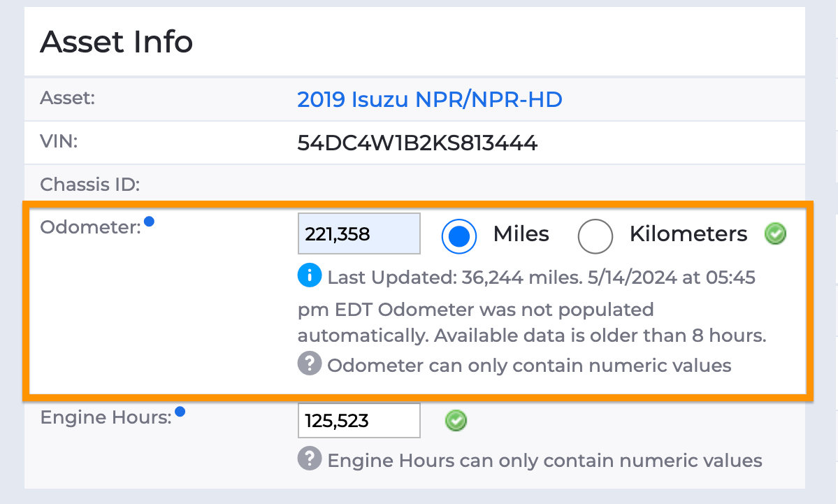The width and height of the screenshot is (838, 504).
Task: Click the blue info icon beside Last Updated
Action: [310, 276]
